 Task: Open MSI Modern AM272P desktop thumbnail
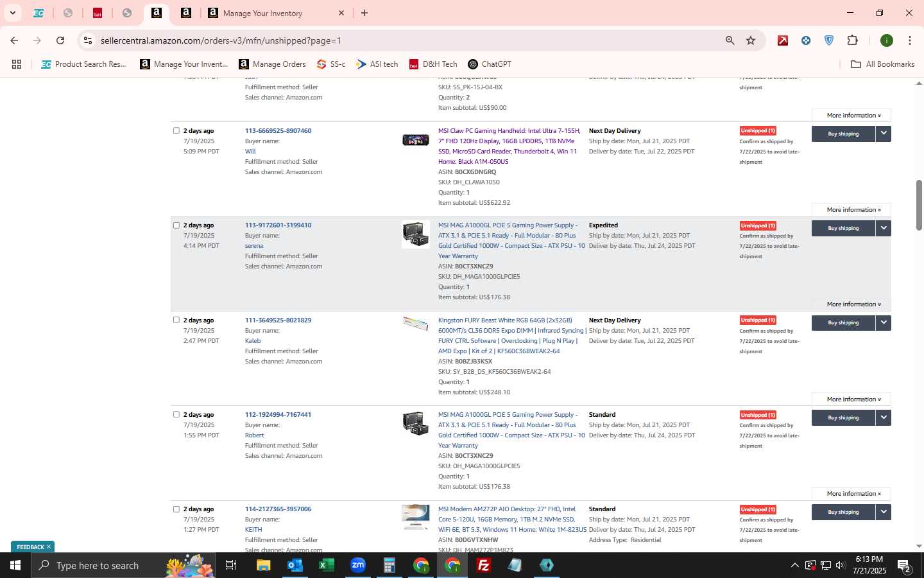pos(415,517)
